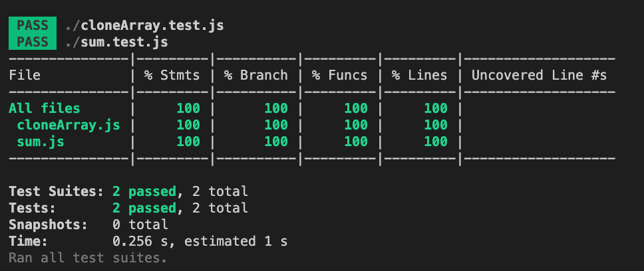
Task: Click All files % Lines value 100
Action: (x=435, y=108)
